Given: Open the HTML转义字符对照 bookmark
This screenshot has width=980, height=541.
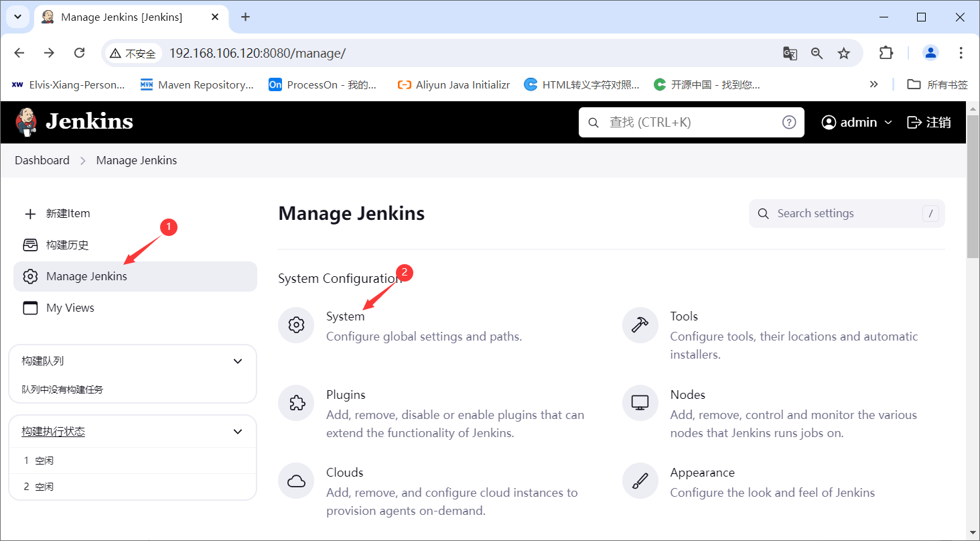Looking at the screenshot, I should (x=582, y=84).
